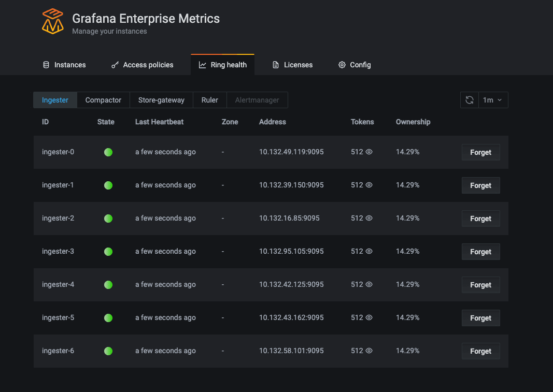Open the Config tab
The height and width of the screenshot is (392, 553).
tap(355, 65)
